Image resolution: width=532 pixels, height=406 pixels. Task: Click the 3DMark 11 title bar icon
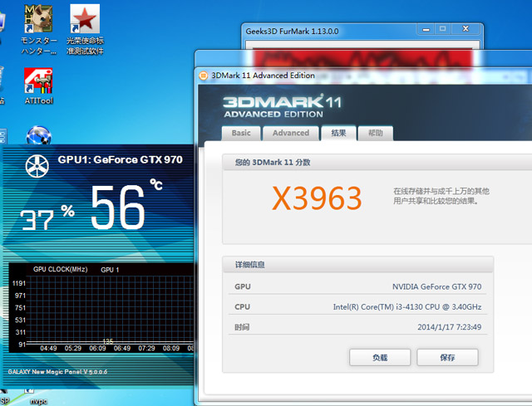pyautogui.click(x=203, y=76)
